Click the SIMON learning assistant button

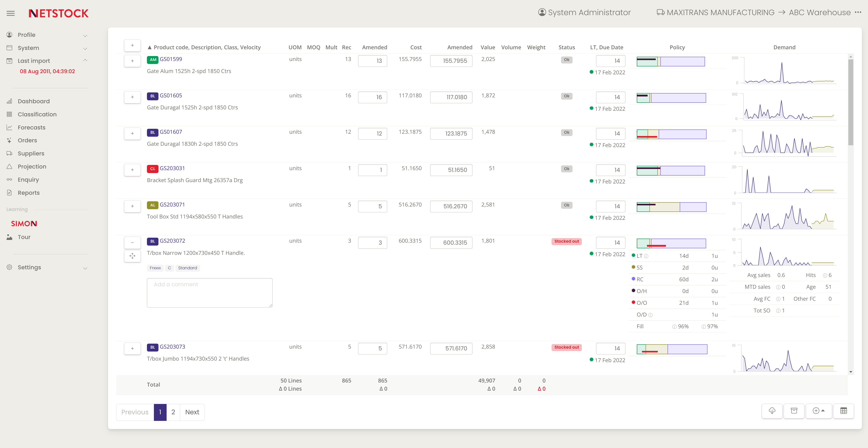(x=24, y=223)
